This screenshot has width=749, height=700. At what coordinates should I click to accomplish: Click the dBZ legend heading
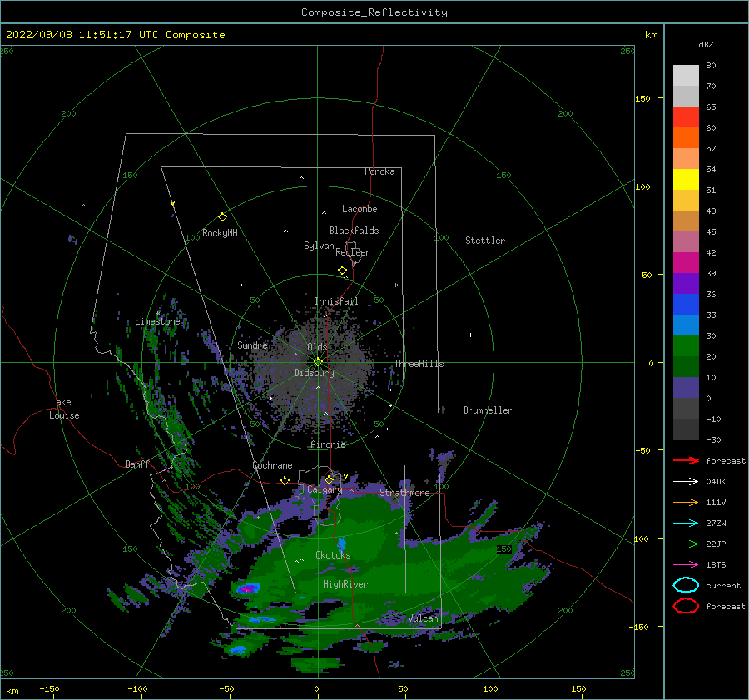tap(706, 44)
